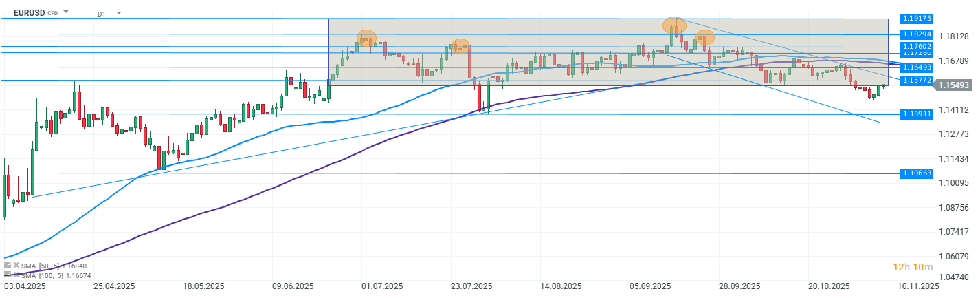Image resolution: width=980 pixels, height=298 pixels.
Task: Open settings icon for SMA 50 indicator
Action: tap(7, 265)
